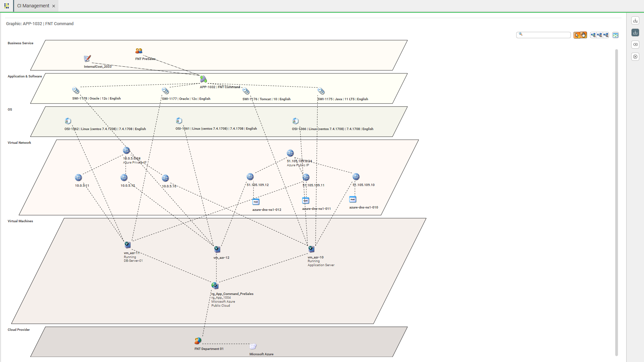Click the SWI-1176 | Tomcat | 10 label
Screen dimensions: 644x362
[267, 99]
